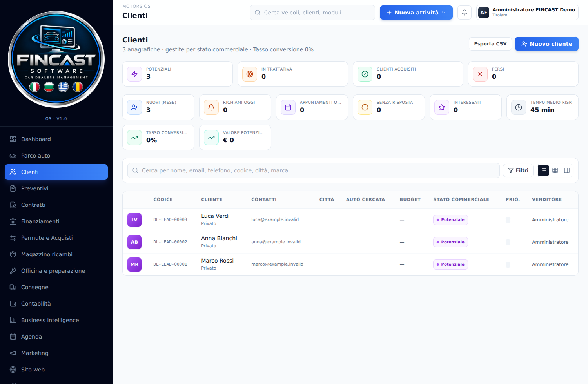Click the Nuovo cliente button
Viewport: 588px width, 384px height.
pyautogui.click(x=547, y=44)
